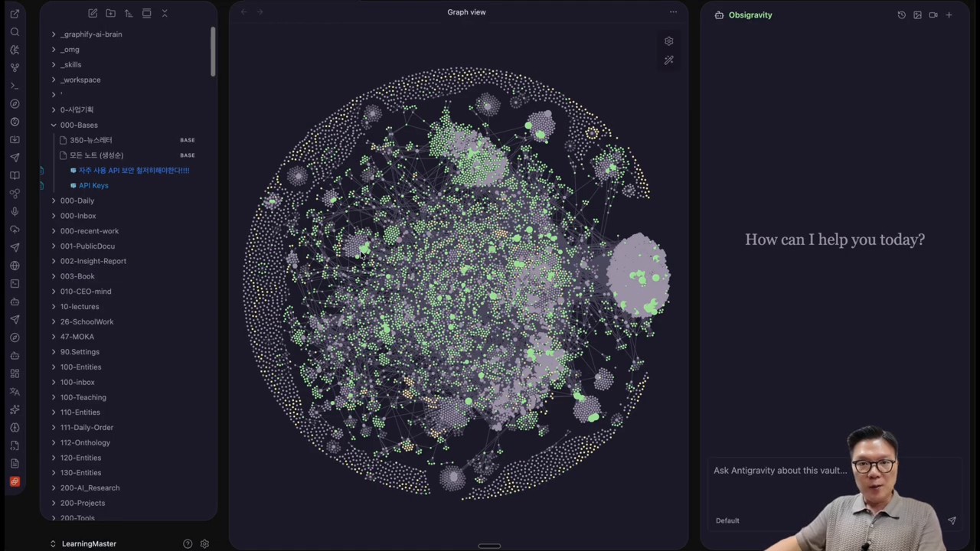Open terminal icon in left ribbon
The width and height of the screenshot is (980, 551).
coord(15,86)
